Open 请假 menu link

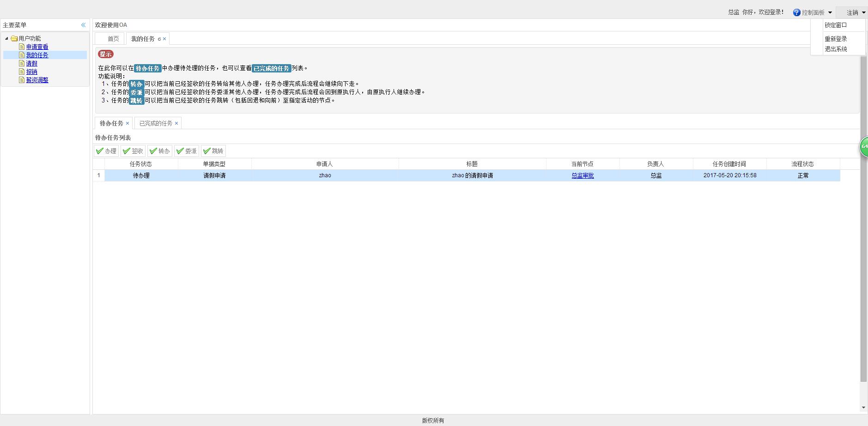31,63
